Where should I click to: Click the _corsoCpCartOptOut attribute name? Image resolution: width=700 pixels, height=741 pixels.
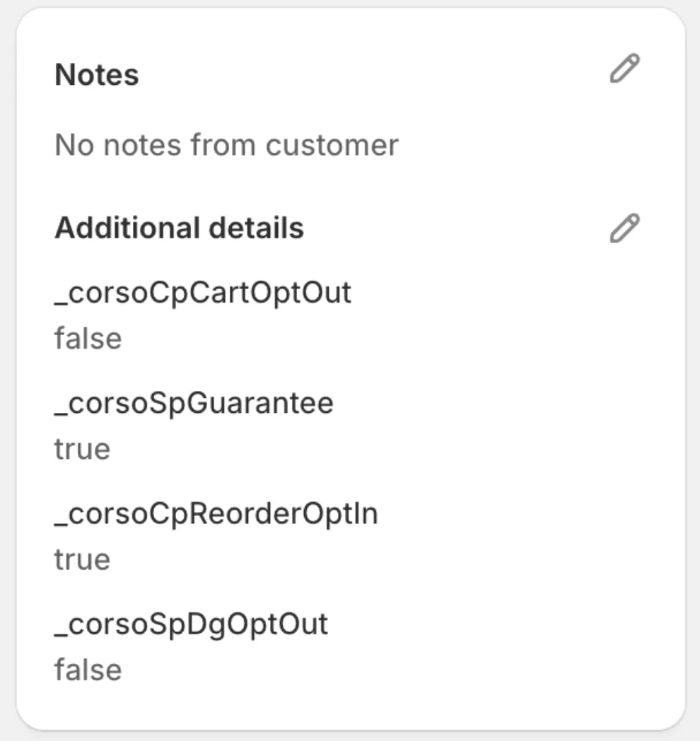click(x=203, y=292)
